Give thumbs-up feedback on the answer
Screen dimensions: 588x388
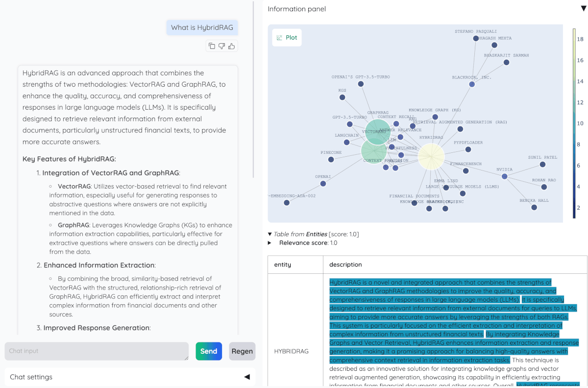231,46
